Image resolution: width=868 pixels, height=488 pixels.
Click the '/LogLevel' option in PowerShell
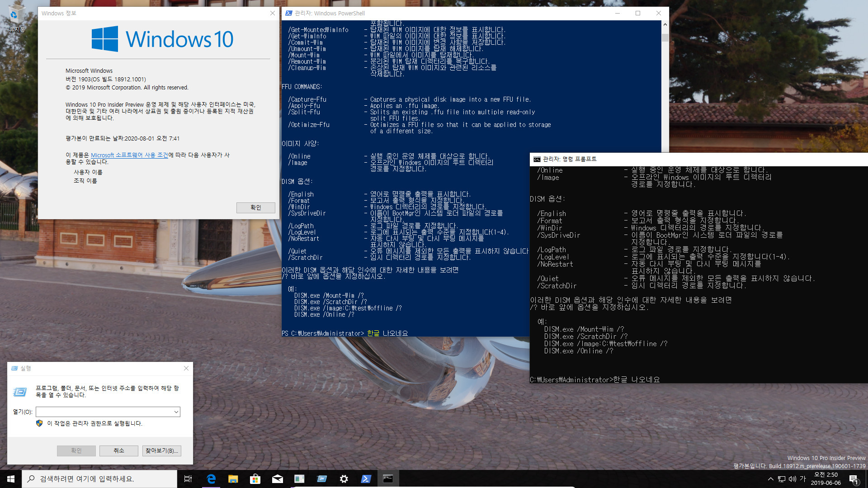302,232
